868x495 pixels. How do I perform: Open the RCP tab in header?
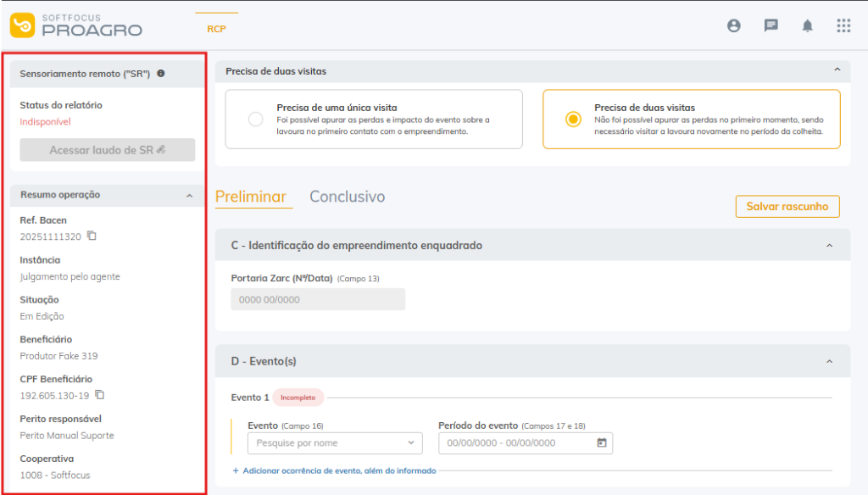coord(216,29)
